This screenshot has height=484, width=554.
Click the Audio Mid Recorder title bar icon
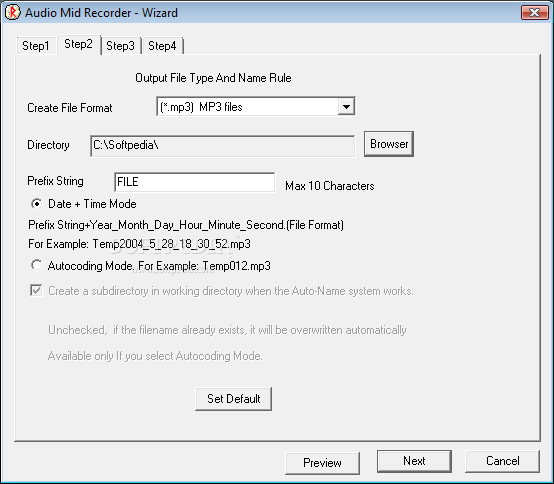[12, 12]
